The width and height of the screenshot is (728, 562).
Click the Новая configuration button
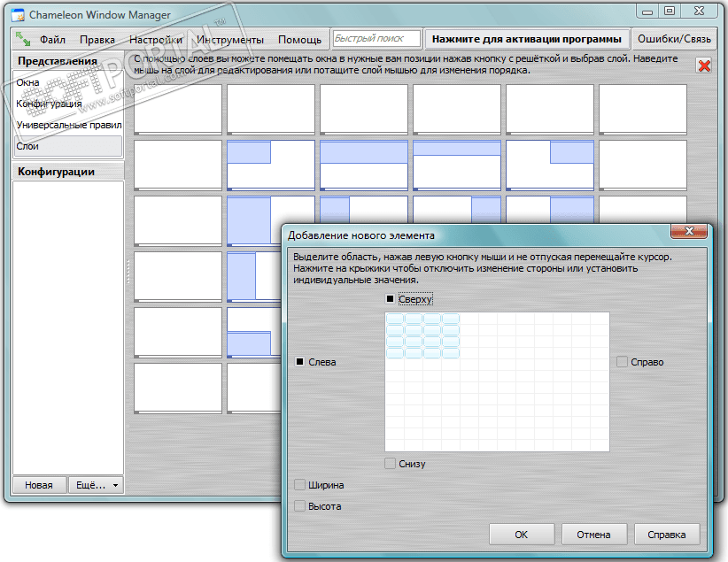[39, 485]
